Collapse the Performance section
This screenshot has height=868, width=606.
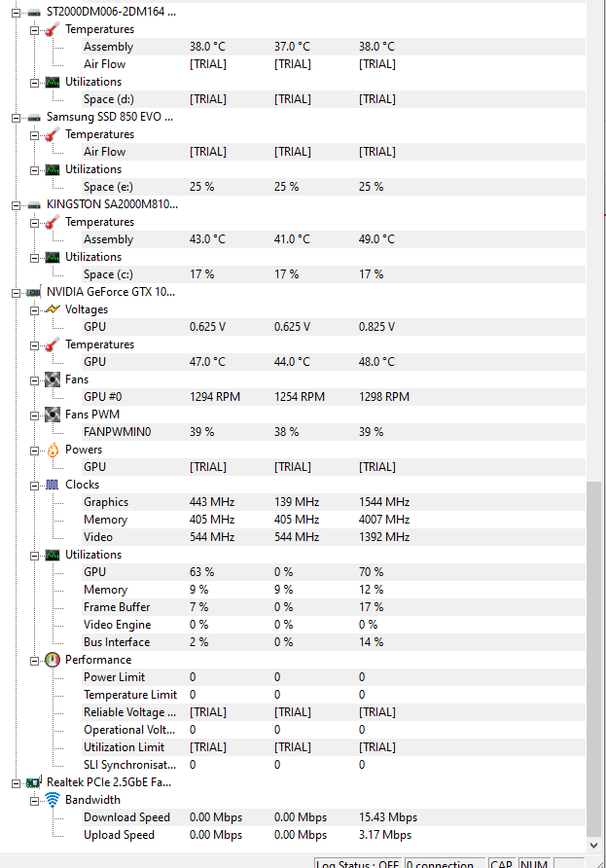[x=35, y=660]
